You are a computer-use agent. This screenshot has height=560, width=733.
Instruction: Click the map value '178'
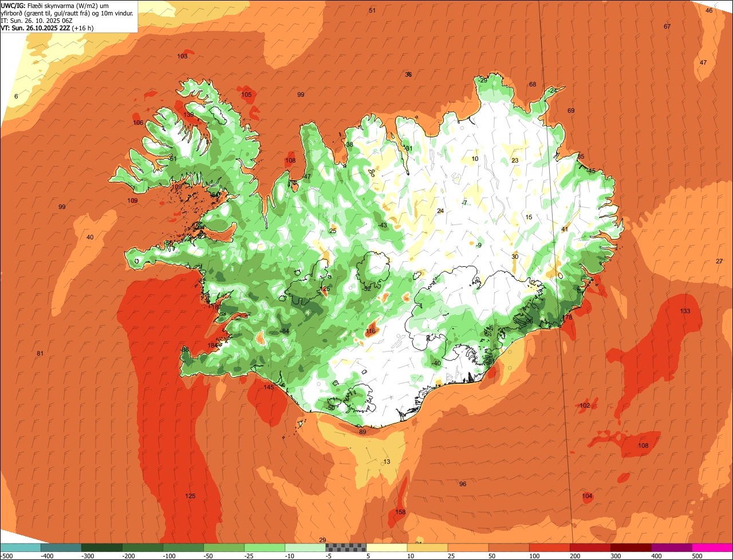click(x=567, y=317)
